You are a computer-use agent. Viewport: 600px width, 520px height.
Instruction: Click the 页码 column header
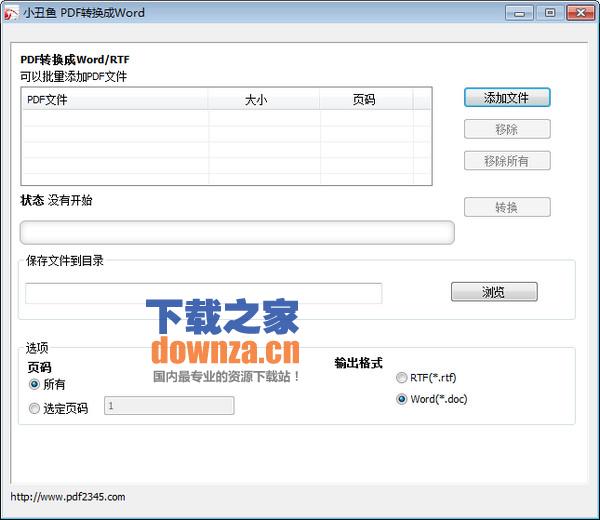[366, 100]
